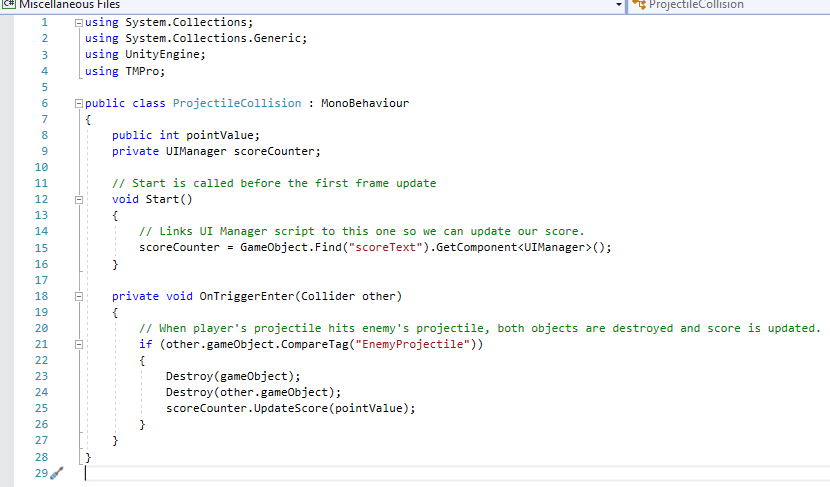Click Destroy(gameObject); on line 23

click(x=233, y=376)
